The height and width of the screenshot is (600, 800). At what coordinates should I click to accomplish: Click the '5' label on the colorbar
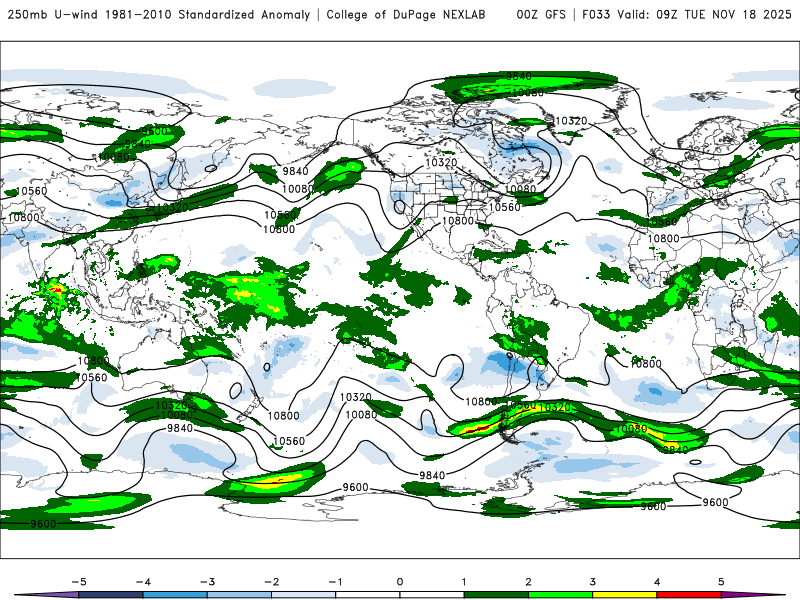click(721, 582)
